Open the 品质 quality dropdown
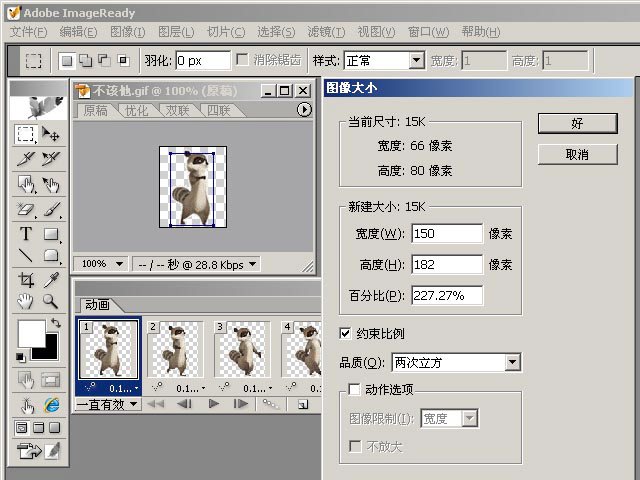Image resolution: width=640 pixels, height=480 pixels. (x=512, y=362)
